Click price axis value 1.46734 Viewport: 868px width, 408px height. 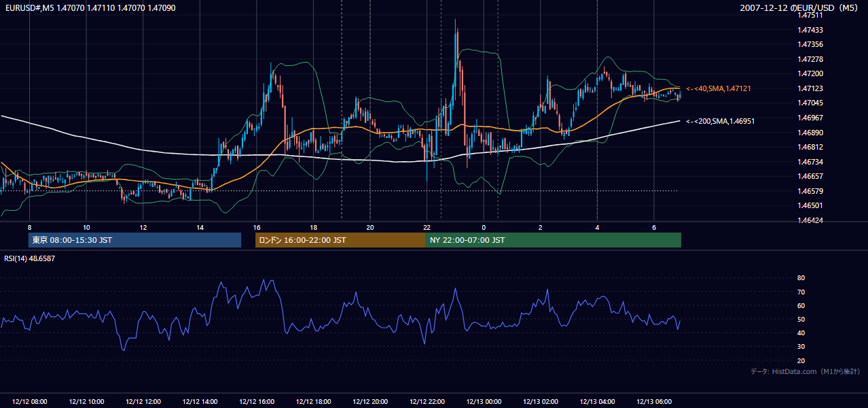pos(811,162)
